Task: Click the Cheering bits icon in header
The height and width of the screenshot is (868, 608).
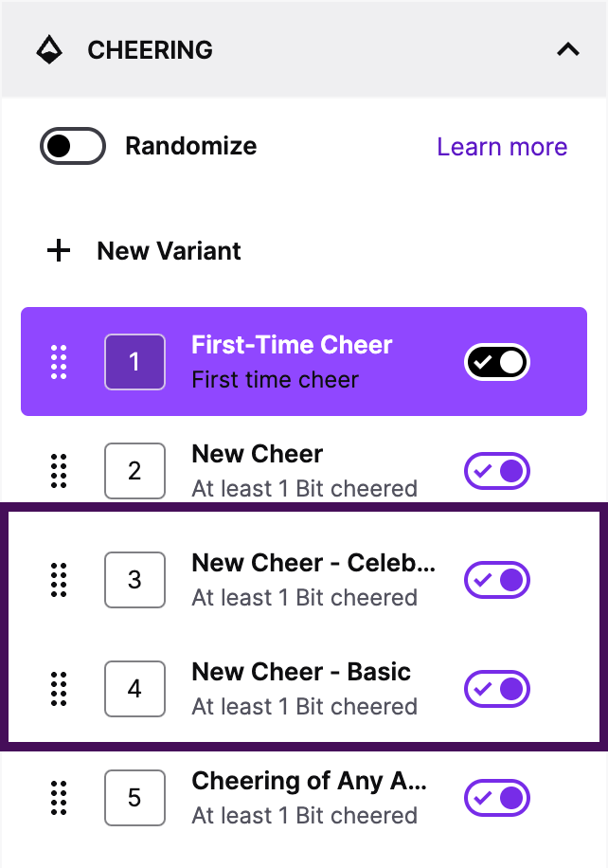Action: coord(49,49)
